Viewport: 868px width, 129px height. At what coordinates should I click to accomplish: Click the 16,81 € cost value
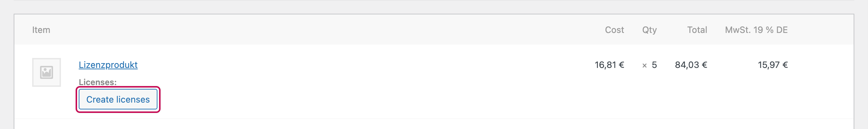(609, 65)
